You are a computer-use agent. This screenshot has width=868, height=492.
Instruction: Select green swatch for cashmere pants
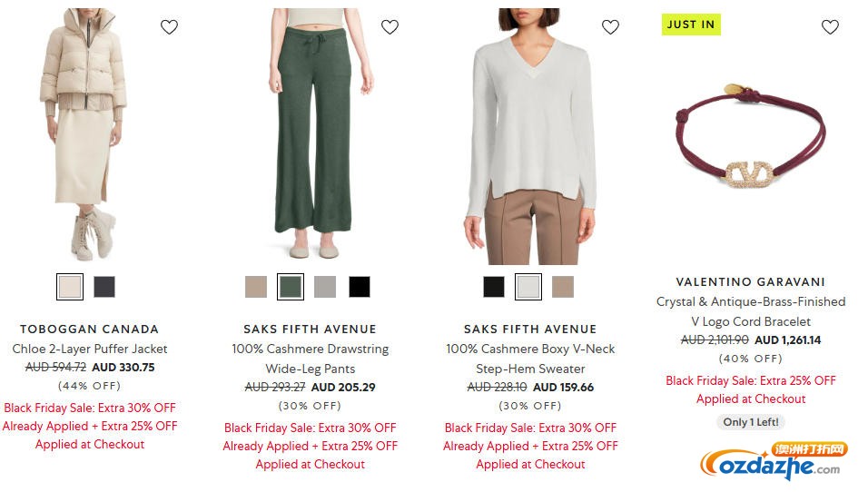coord(291,287)
